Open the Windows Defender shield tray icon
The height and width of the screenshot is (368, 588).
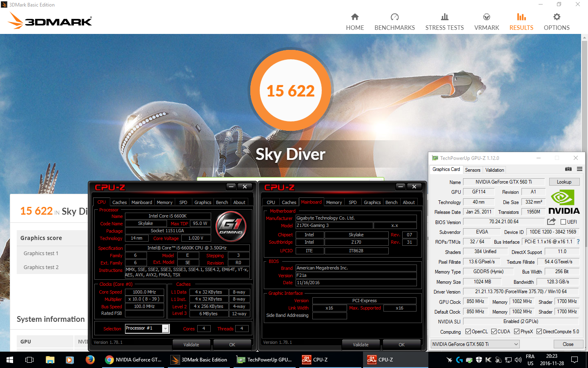(479, 360)
